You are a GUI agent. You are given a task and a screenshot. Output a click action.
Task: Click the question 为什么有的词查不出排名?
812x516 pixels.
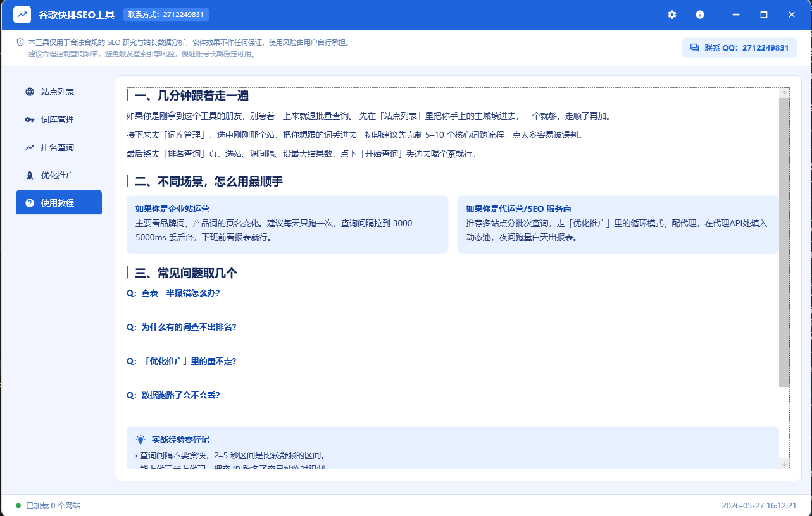(182, 328)
